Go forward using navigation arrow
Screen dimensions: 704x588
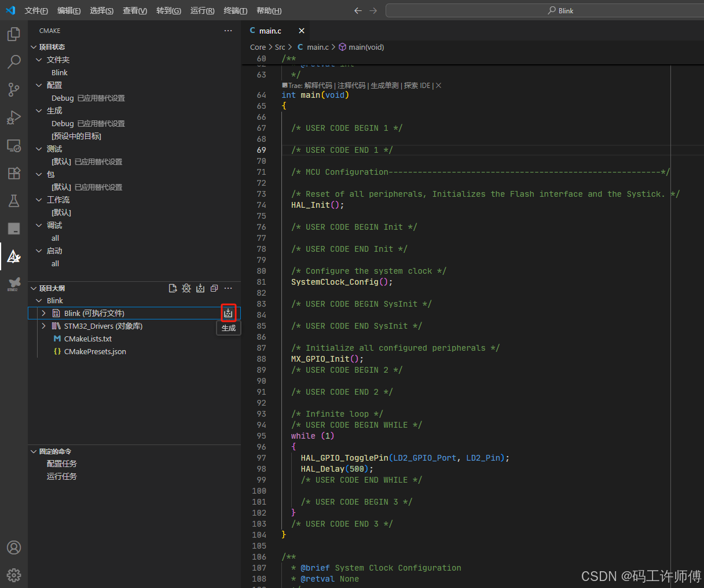[373, 10]
